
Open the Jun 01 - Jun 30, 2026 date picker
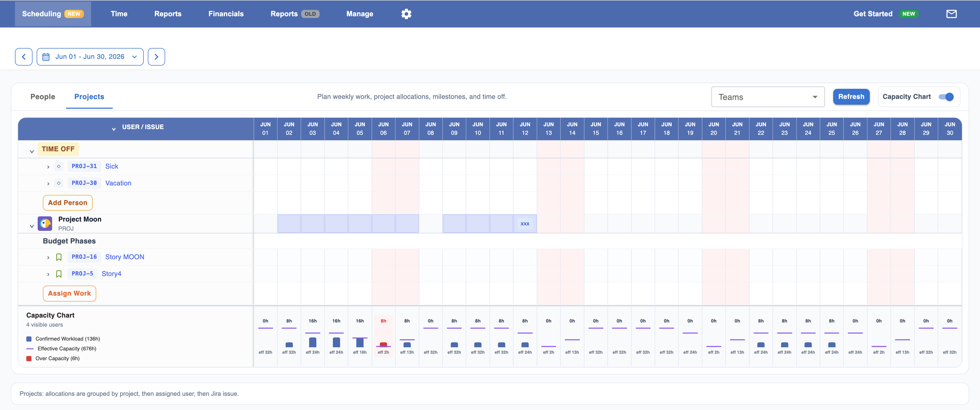(x=90, y=57)
